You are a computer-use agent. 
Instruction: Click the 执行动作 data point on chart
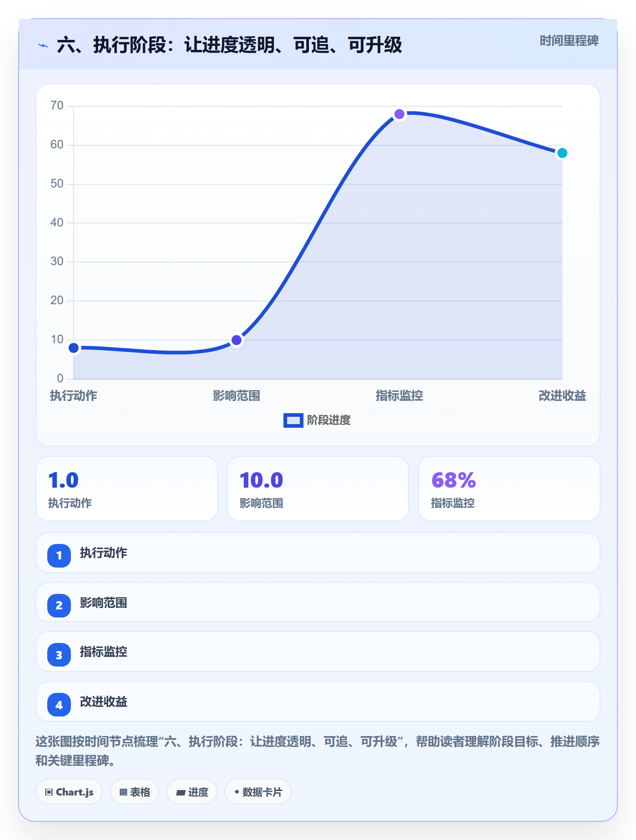(74, 348)
